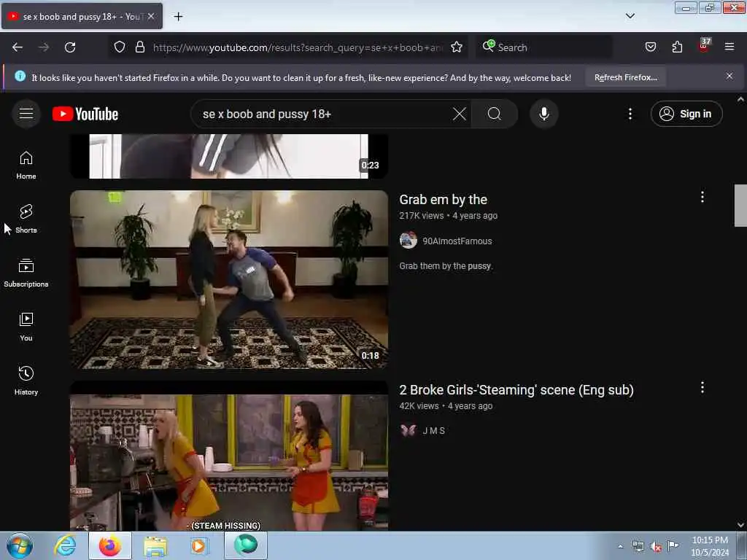This screenshot has height=560, width=747.
Task: Click the video description 'Grab them by the pussy.'
Action: coord(446,265)
